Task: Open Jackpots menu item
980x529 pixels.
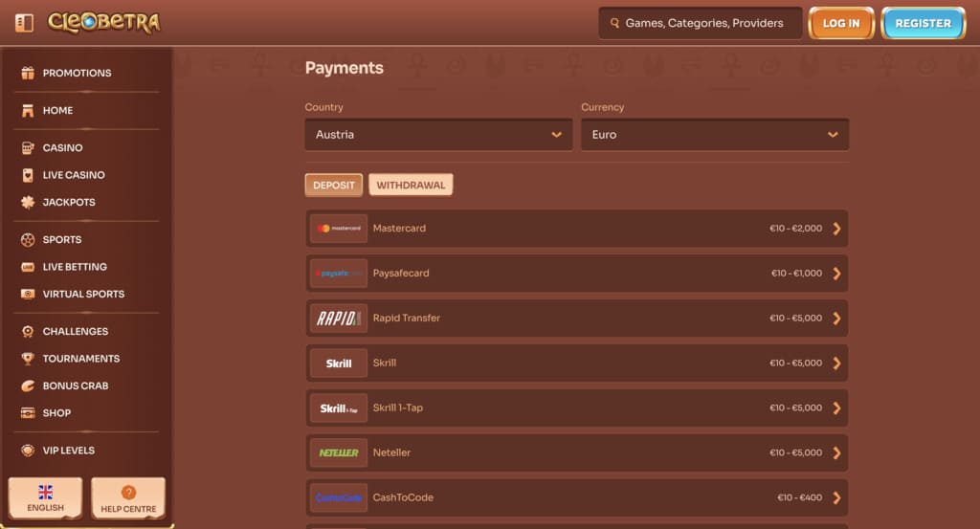Action: (69, 203)
